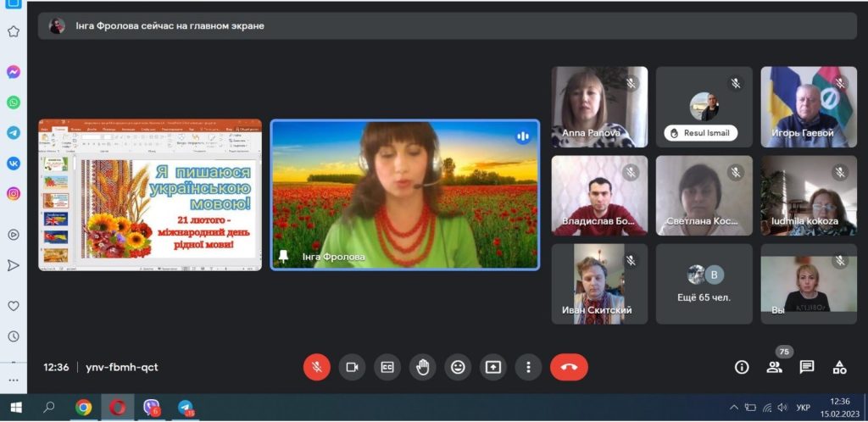Screen dimensions: 868x422
Task: Show the participants list with 75 badge
Action: tap(775, 367)
